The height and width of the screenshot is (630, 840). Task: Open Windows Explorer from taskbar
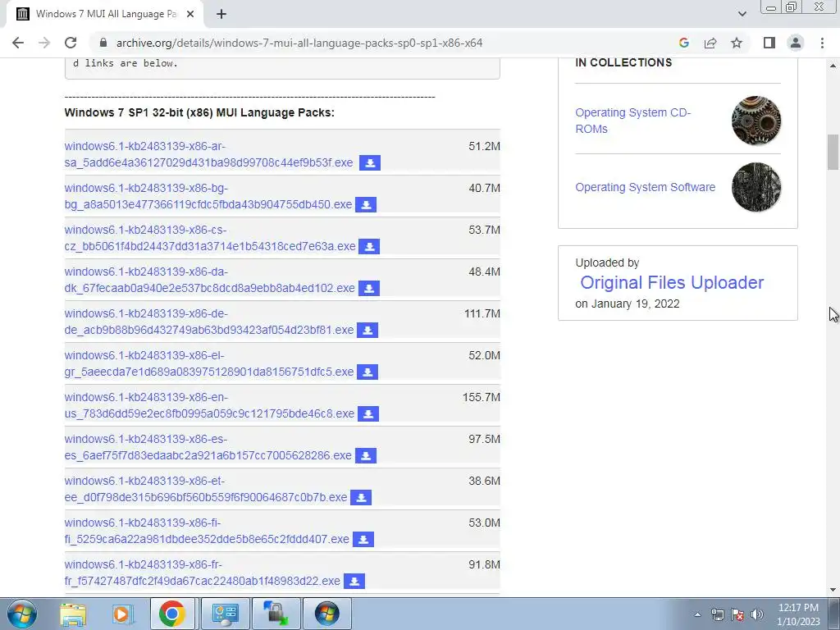click(x=73, y=614)
